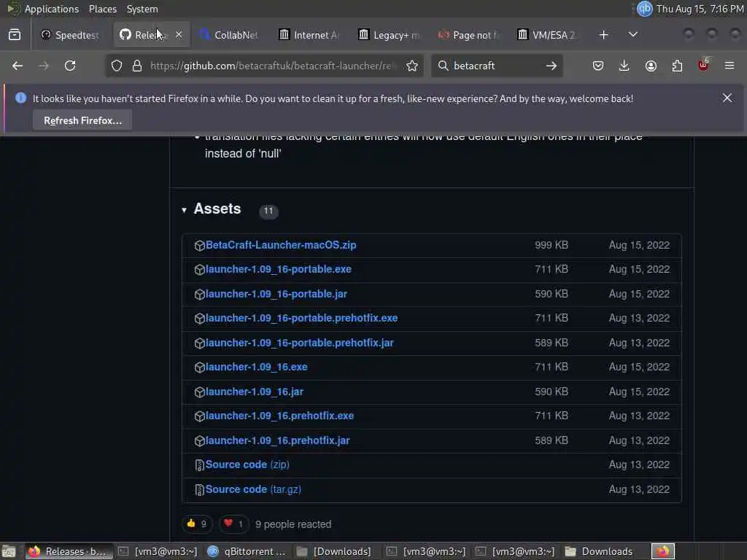
Task: Open the Places menu
Action: (102, 9)
